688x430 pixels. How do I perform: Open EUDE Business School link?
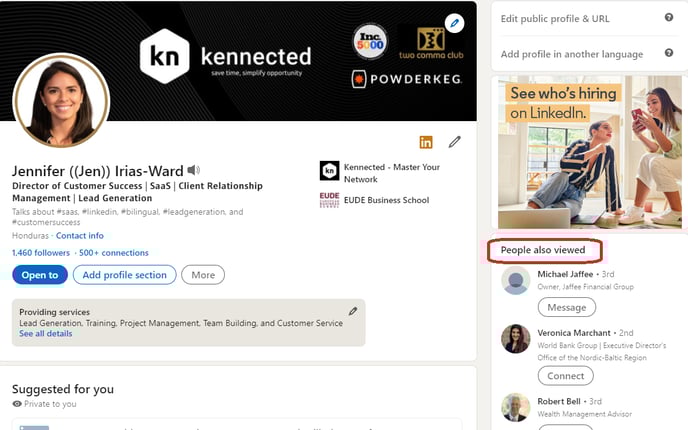[387, 200]
